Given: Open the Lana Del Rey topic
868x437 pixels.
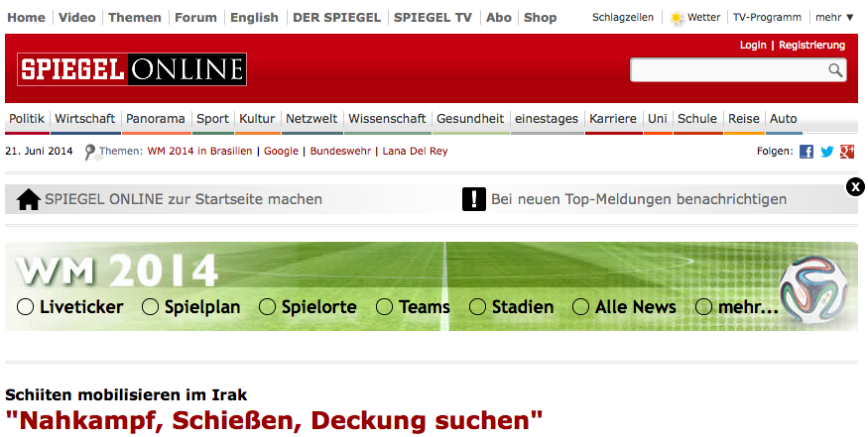Looking at the screenshot, I should [415, 151].
